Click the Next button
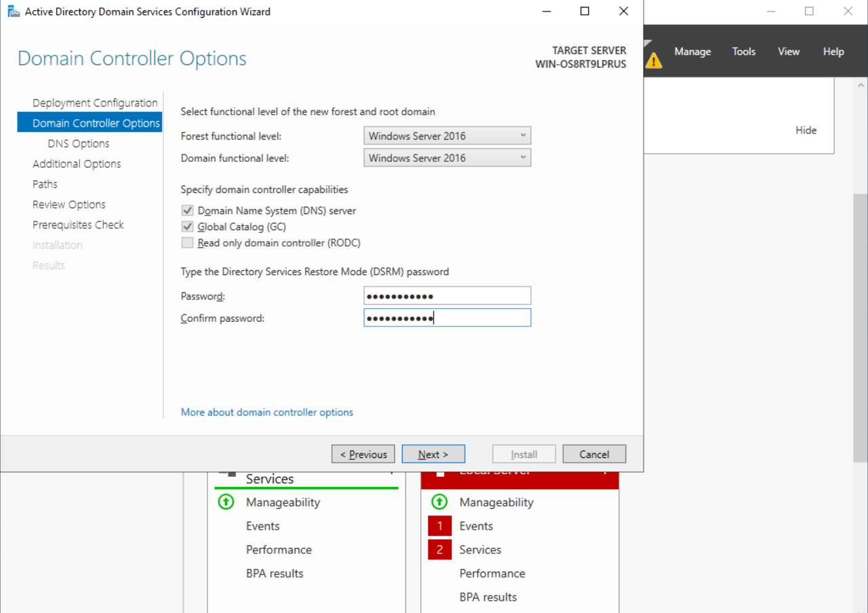Image resolution: width=868 pixels, height=613 pixels. click(433, 455)
